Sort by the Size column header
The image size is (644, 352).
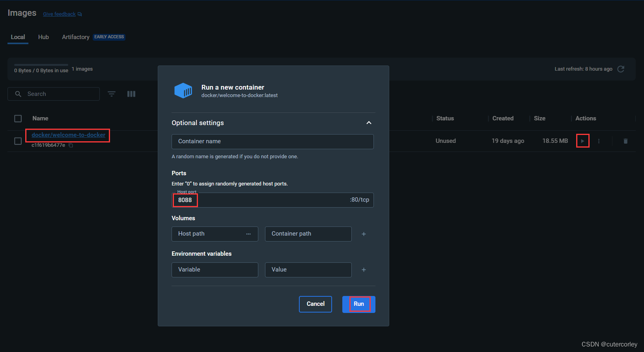[539, 118]
